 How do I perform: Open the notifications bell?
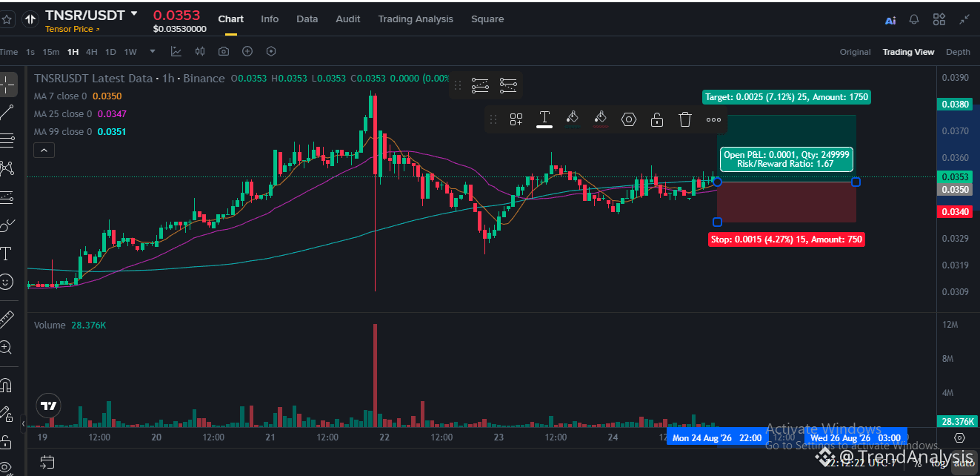[x=915, y=20]
